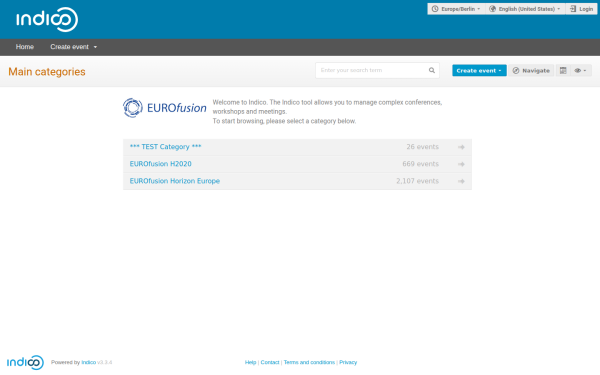Open the Help footer link
The width and height of the screenshot is (600, 375).
pyautogui.click(x=250, y=362)
